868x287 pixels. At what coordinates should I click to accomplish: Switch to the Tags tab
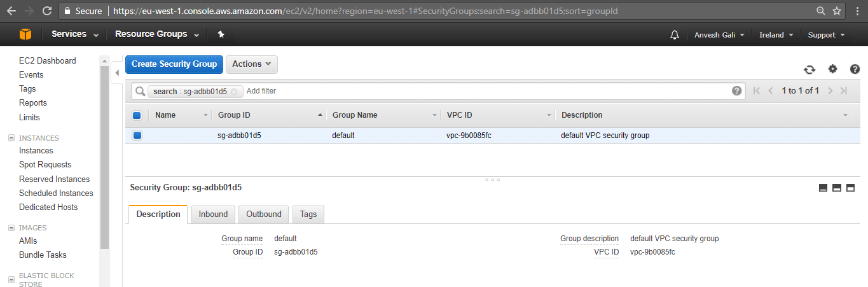308,214
